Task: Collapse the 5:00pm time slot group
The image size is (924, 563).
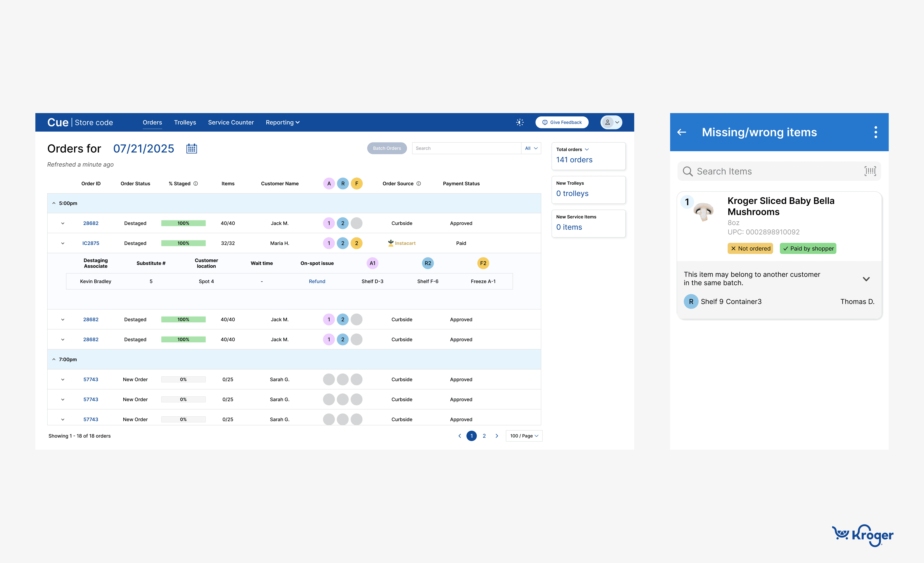Action: [54, 203]
